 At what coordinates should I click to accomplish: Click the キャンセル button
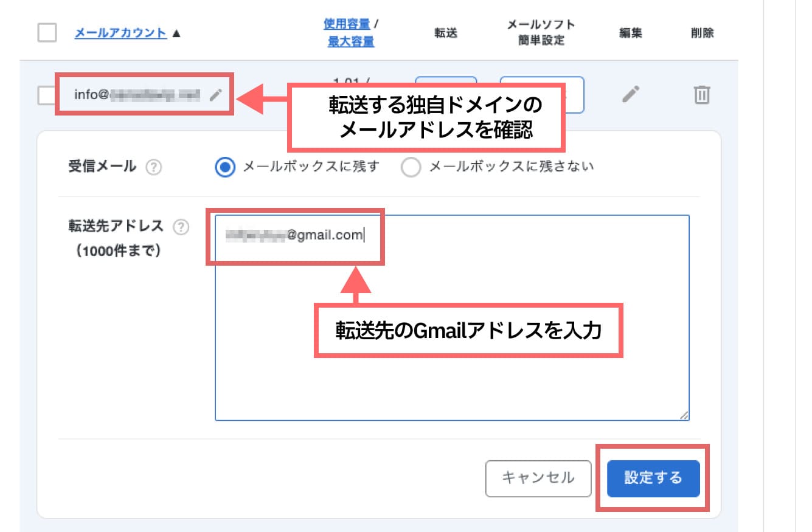coord(538,478)
